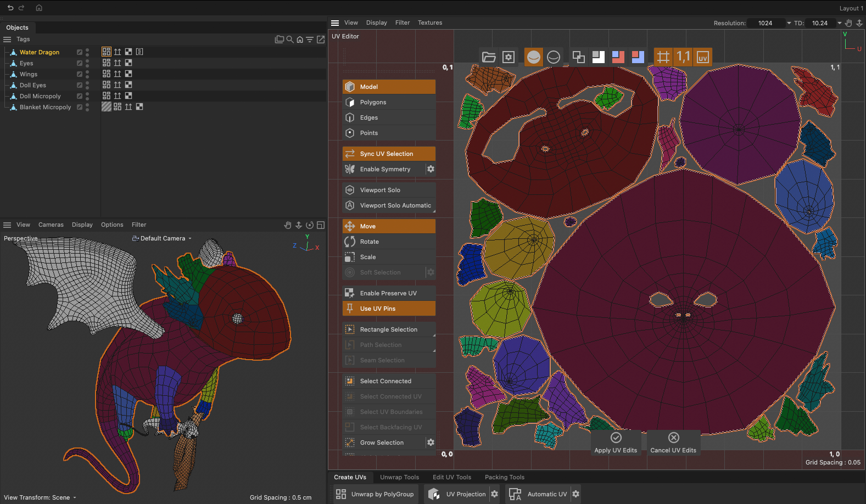The image size is (866, 504).
Task: Click Unwrap by PolyGroup button
Action: point(376,494)
